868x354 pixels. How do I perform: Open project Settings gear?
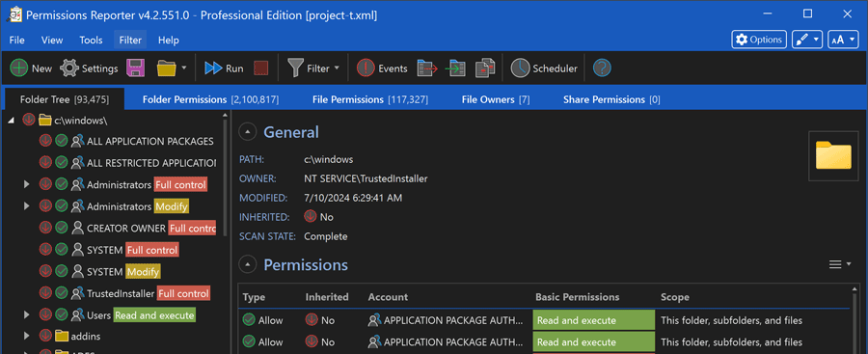point(89,68)
